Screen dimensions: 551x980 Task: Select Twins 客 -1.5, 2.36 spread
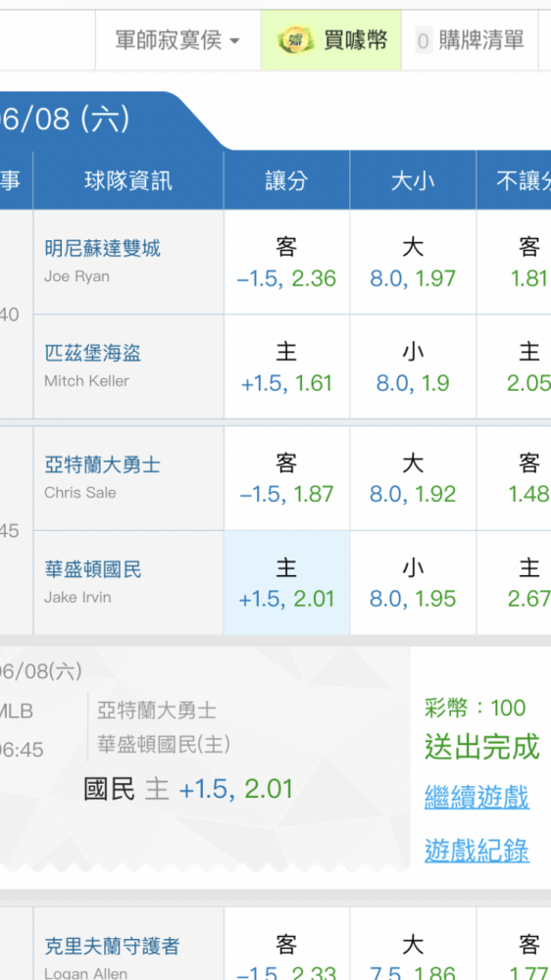click(286, 263)
